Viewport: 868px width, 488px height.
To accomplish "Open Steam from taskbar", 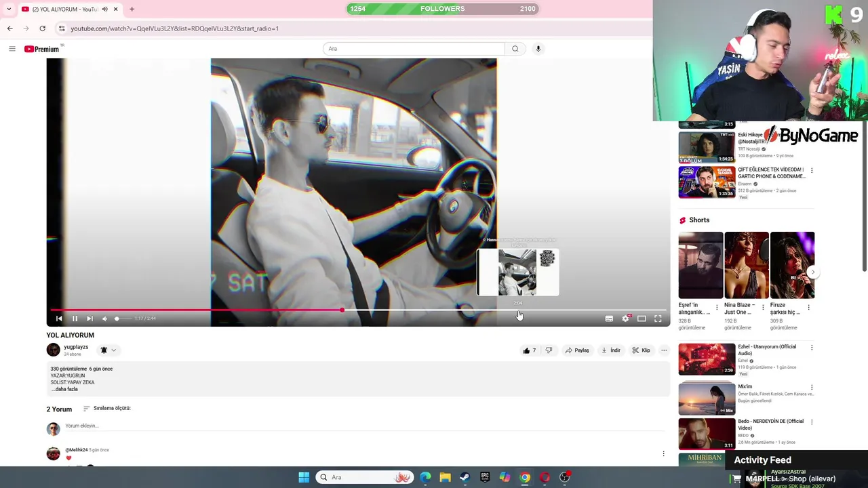I will point(465,477).
